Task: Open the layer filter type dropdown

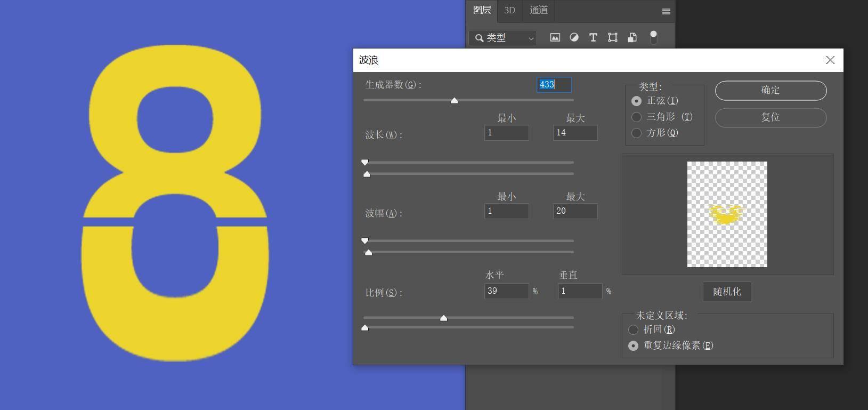Action: tap(503, 38)
